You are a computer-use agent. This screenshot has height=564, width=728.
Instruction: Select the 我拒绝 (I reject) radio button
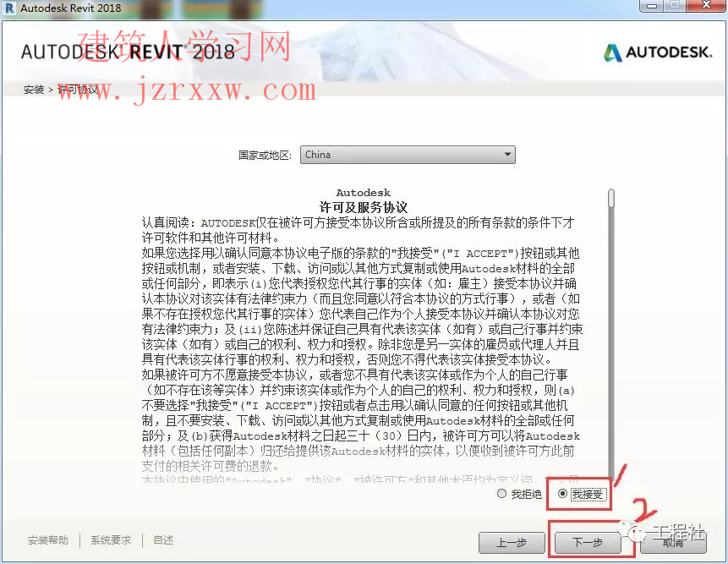(x=501, y=494)
